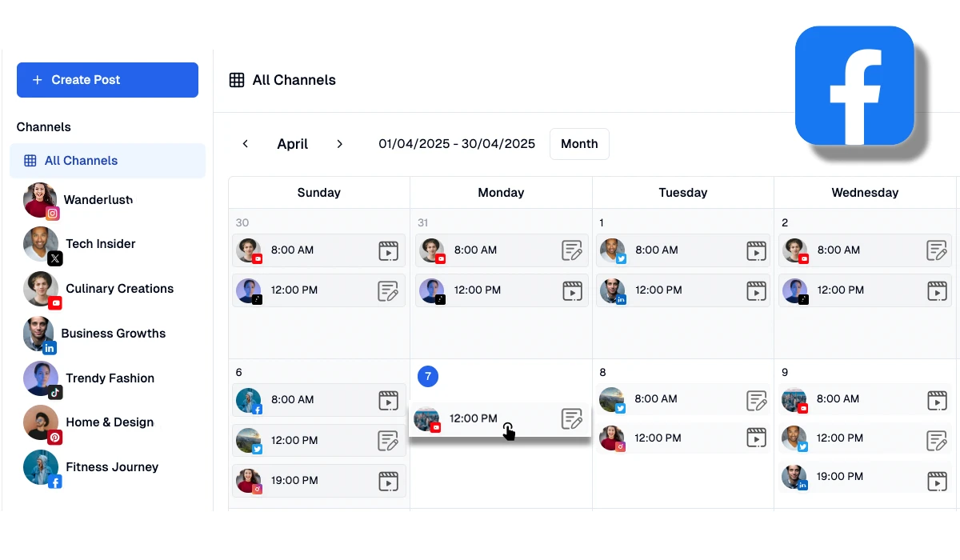The width and height of the screenshot is (960, 560).
Task: Click video icon on Sunday 6 8:00 AM post
Action: pos(388,400)
